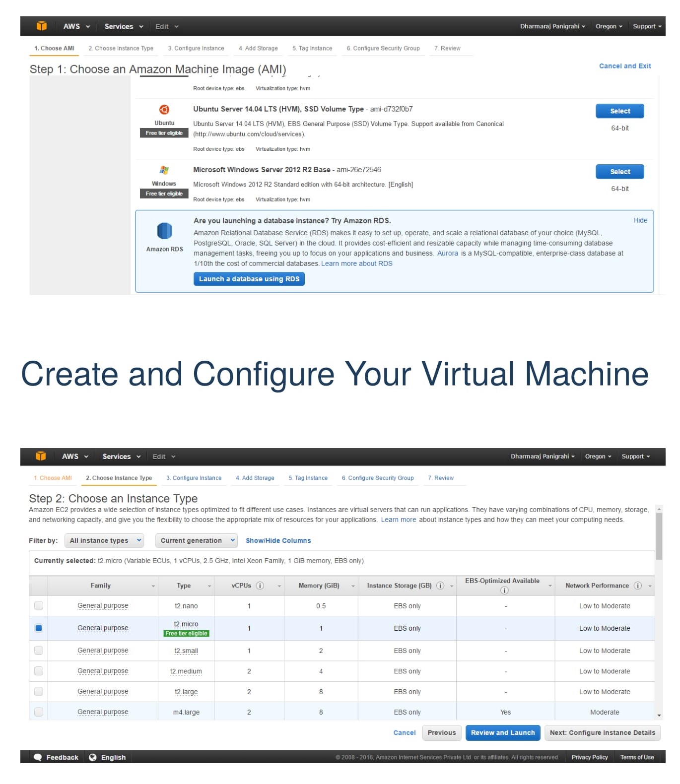
Task: Open the Aurora link in RDS panel
Action: 448,253
